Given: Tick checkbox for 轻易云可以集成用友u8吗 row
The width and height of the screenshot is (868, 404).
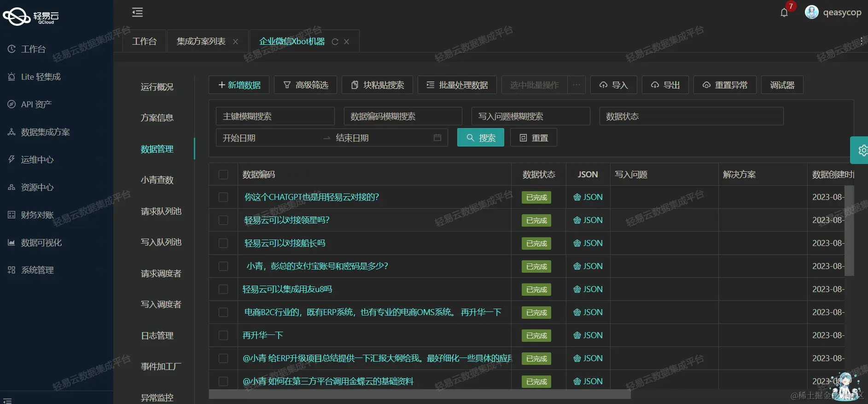Looking at the screenshot, I should 223,289.
